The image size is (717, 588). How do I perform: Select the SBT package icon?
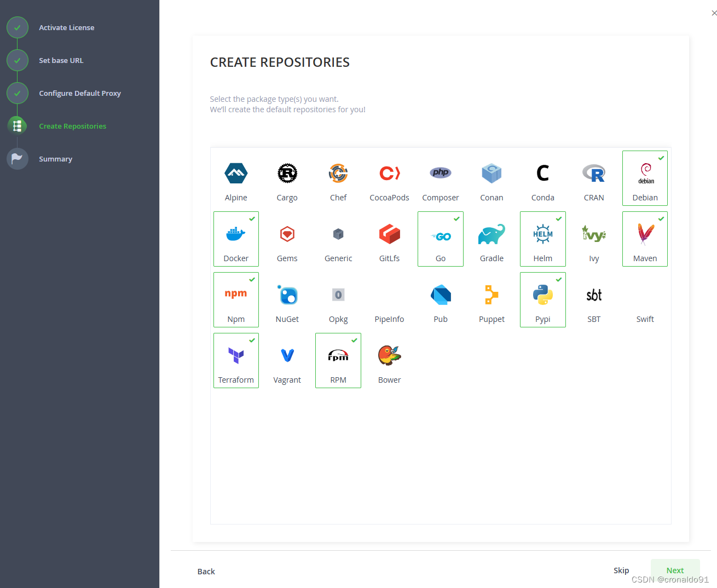click(x=594, y=295)
